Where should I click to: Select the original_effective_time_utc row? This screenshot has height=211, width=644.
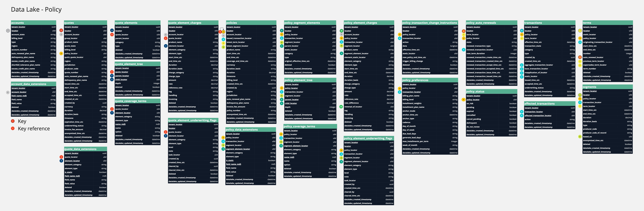pos(310,61)
